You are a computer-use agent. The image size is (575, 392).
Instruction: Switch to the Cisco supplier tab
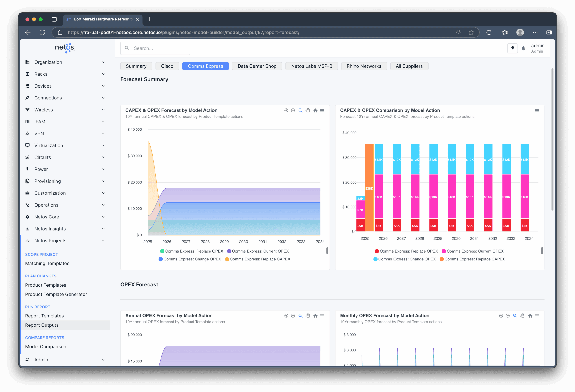tap(167, 66)
